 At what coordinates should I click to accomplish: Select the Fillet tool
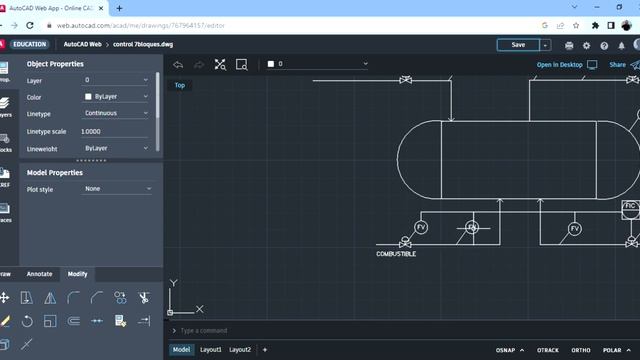[73, 298]
